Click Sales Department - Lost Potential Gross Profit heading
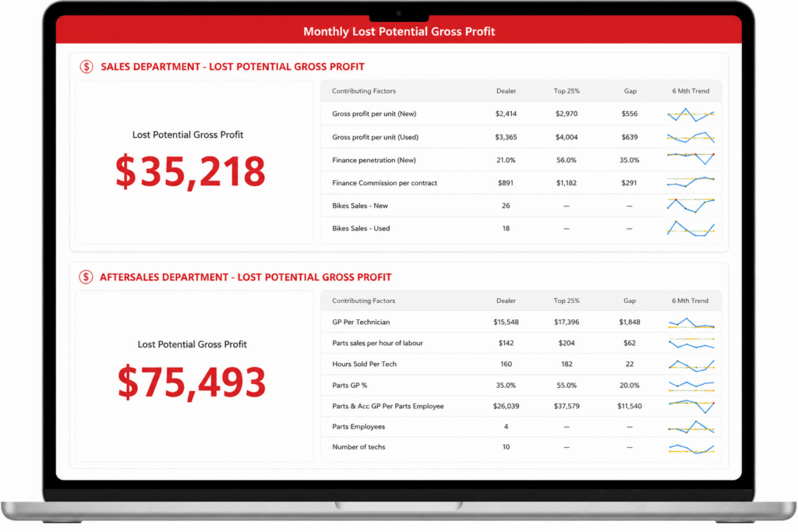The image size is (798, 532). coord(232,67)
